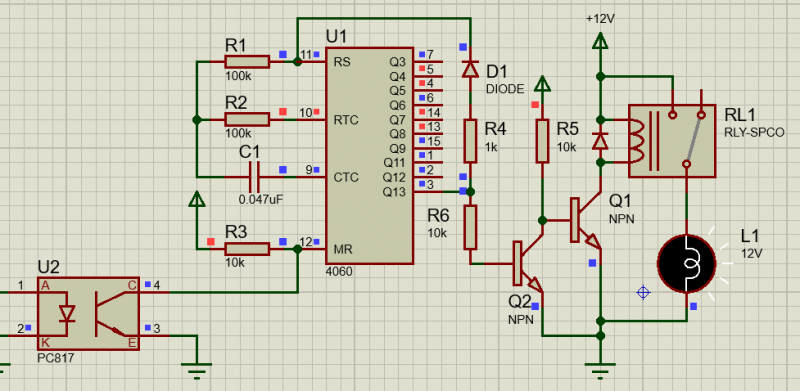Select capacitor C1 symbol
800x391 pixels.
[254, 177]
